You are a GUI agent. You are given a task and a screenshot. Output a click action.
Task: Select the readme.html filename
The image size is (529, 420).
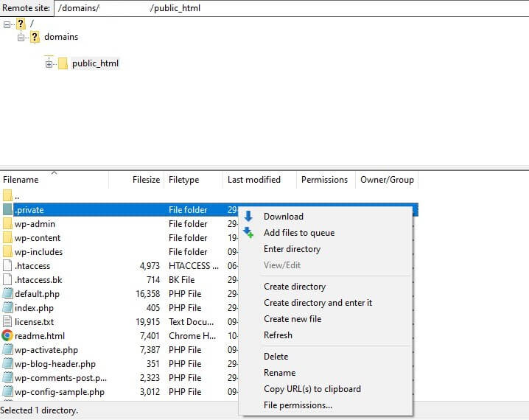pos(40,336)
